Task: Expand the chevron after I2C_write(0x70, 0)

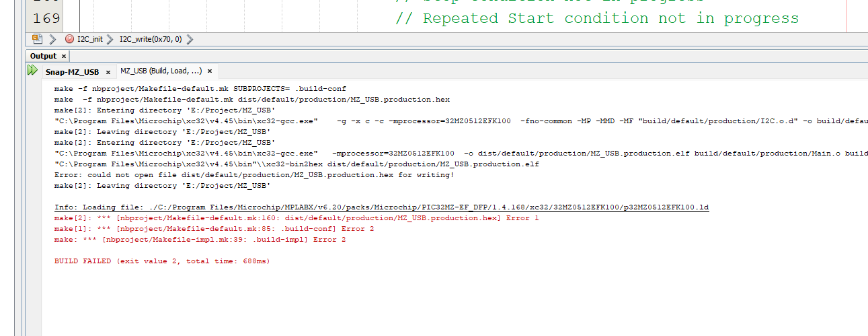Action: pos(190,40)
